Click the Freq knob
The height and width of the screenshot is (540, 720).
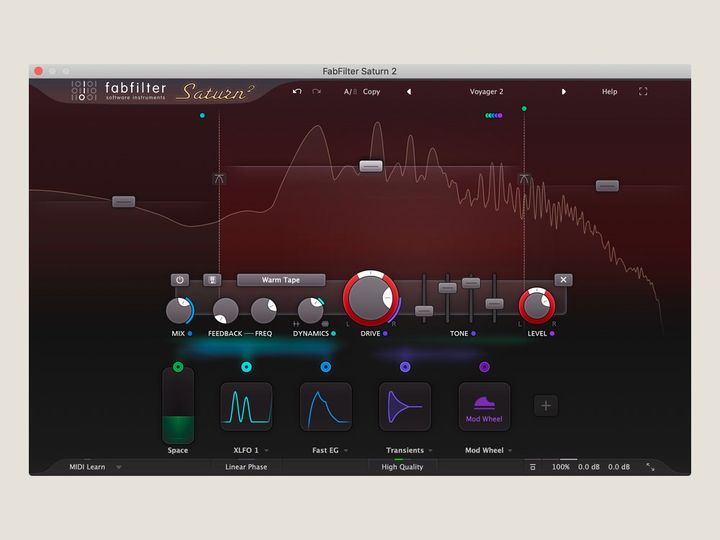pos(264,311)
